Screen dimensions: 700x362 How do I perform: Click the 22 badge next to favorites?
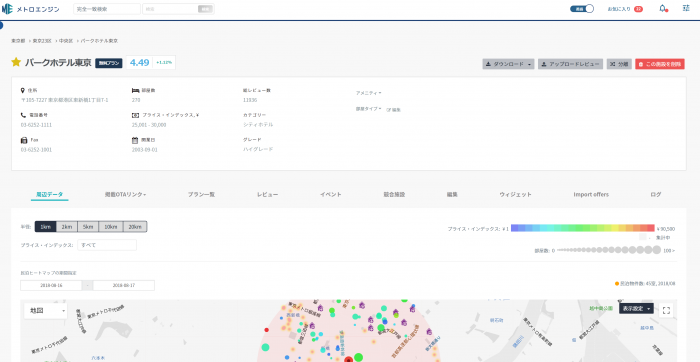(638, 9)
